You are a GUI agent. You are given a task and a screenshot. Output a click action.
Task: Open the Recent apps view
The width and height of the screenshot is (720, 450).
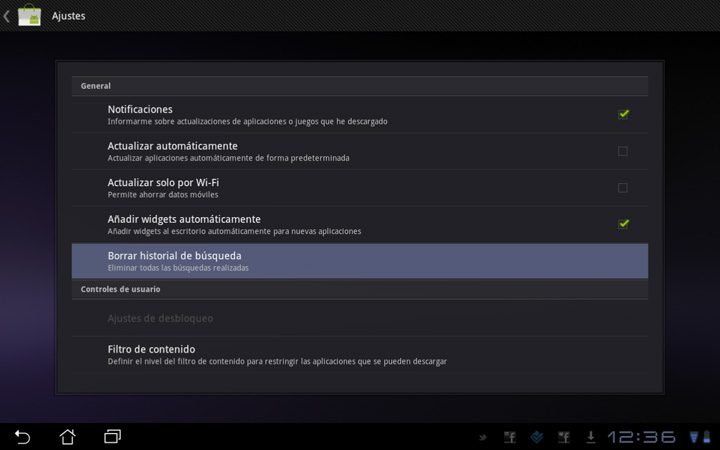pos(112,437)
